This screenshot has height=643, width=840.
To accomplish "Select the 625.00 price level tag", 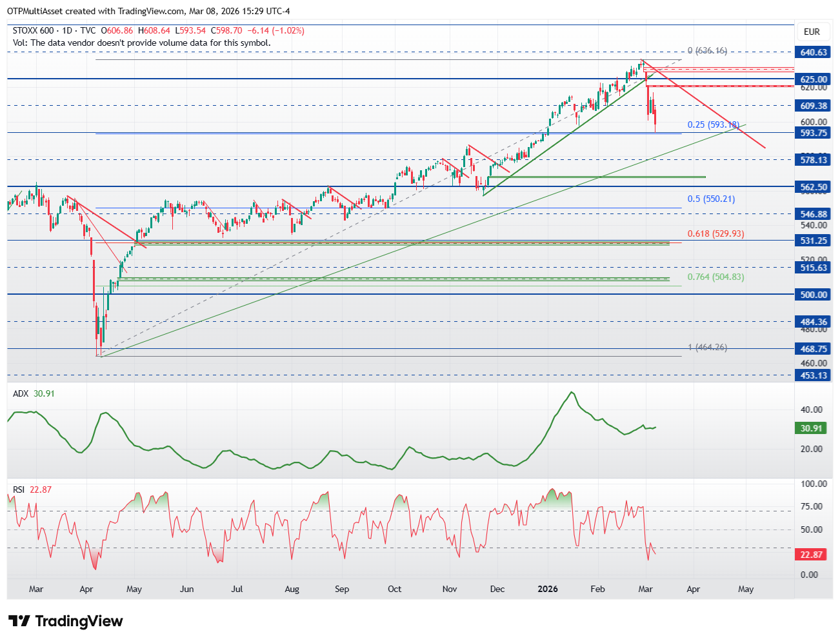I will click(814, 79).
